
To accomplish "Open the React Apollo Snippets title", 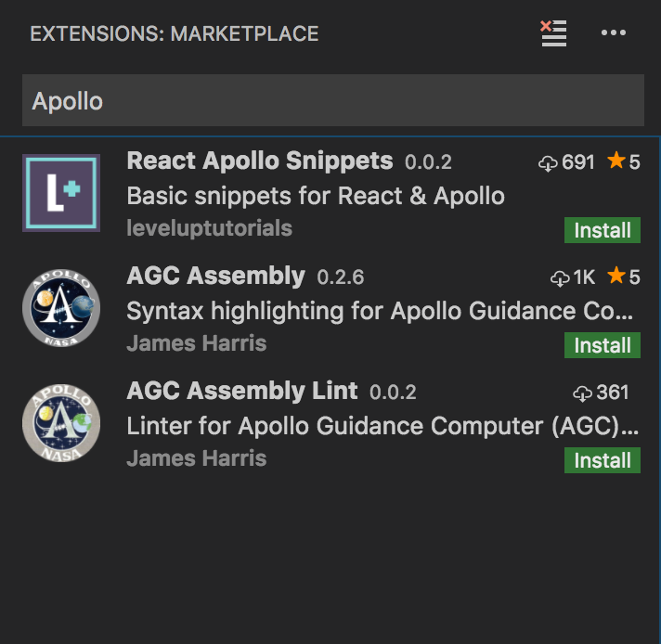I will tap(260, 161).
